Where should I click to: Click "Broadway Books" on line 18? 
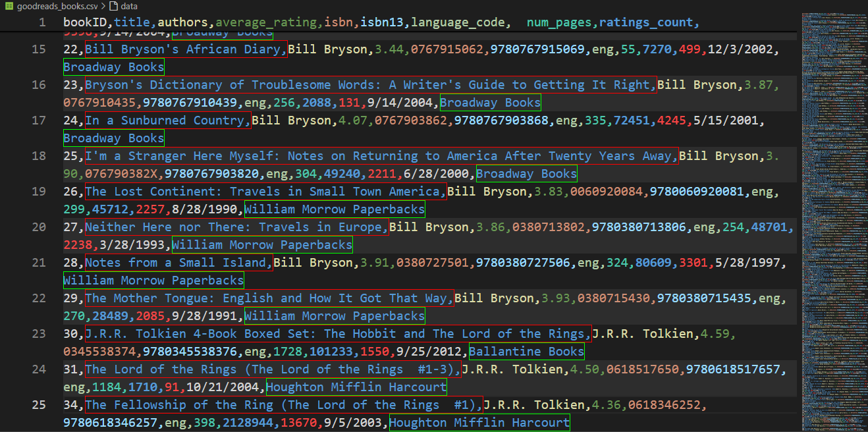[527, 174]
